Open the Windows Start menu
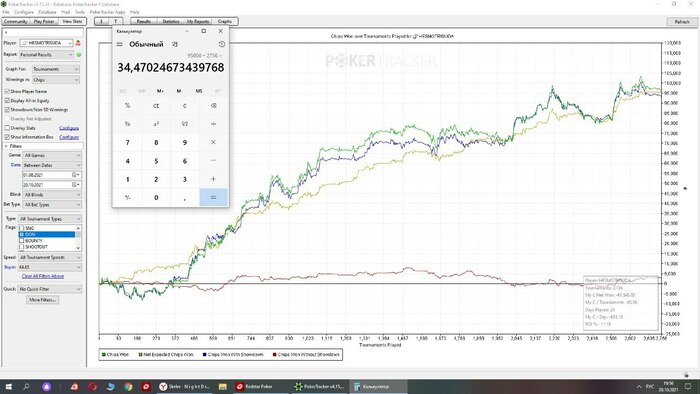Screen dimensions: 700x394 coord(8,386)
